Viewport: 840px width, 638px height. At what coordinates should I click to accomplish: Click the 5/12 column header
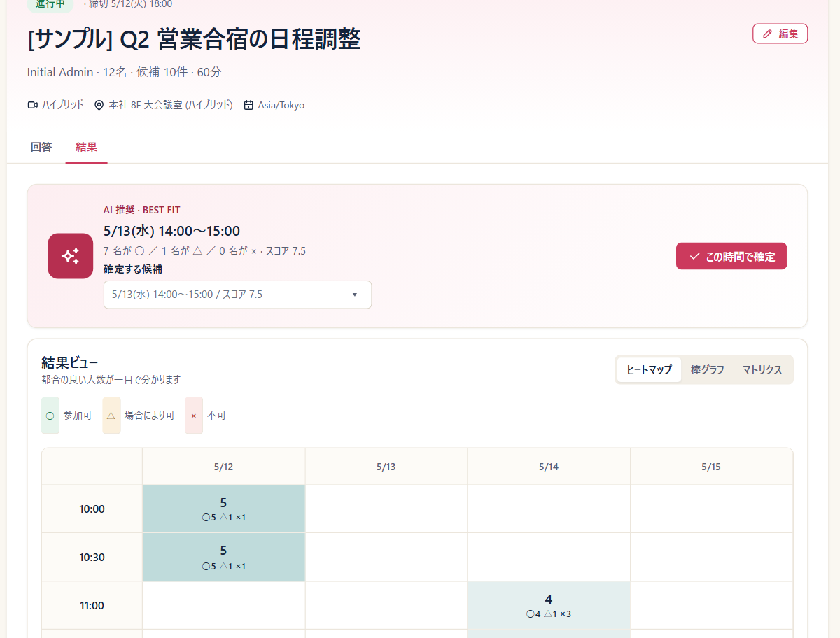click(224, 467)
